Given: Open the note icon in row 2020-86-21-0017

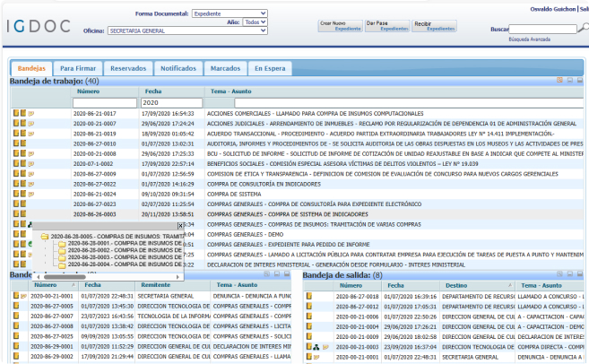Looking at the screenshot, I should [31, 114].
